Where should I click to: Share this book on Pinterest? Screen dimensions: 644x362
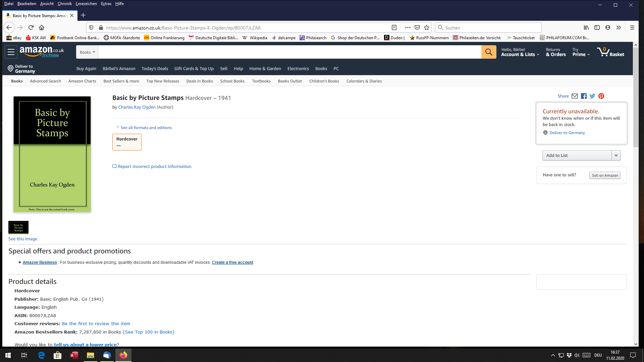pyautogui.click(x=601, y=96)
